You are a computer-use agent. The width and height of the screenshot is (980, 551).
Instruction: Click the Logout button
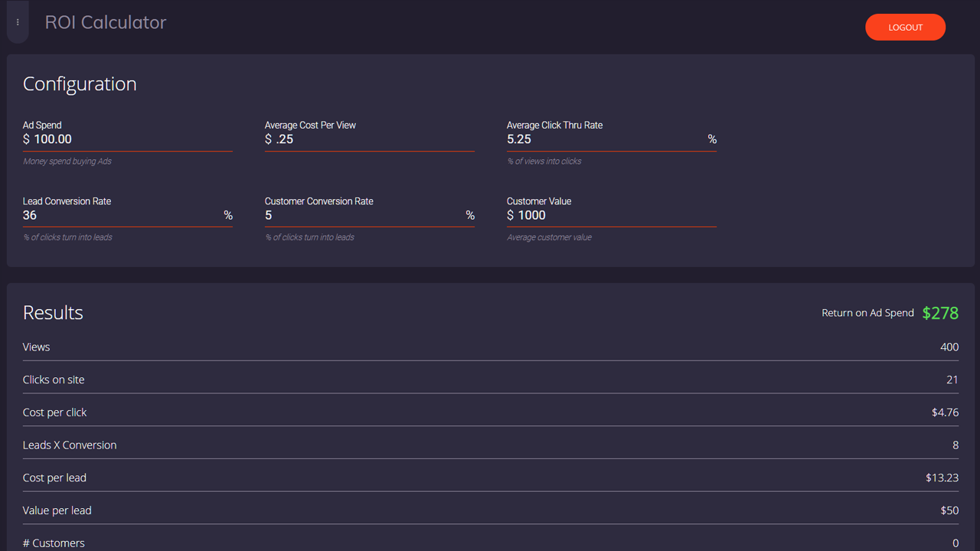(905, 28)
